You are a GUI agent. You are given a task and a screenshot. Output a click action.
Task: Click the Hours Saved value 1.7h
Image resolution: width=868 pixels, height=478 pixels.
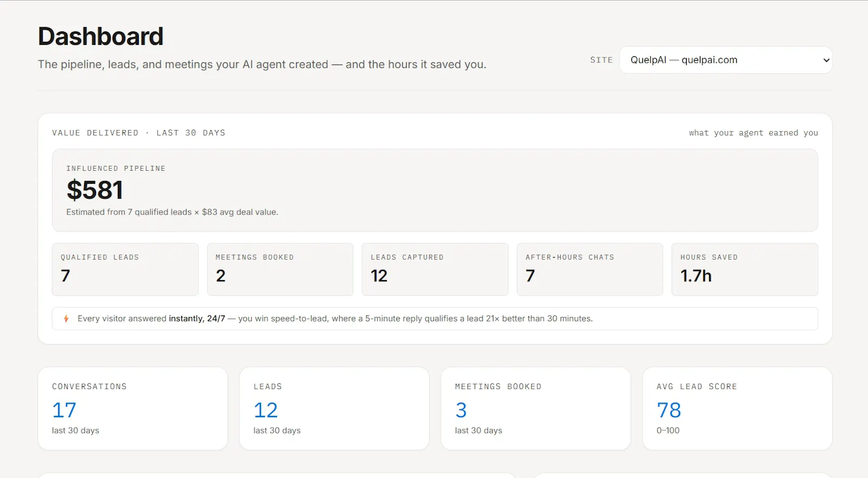pos(696,276)
